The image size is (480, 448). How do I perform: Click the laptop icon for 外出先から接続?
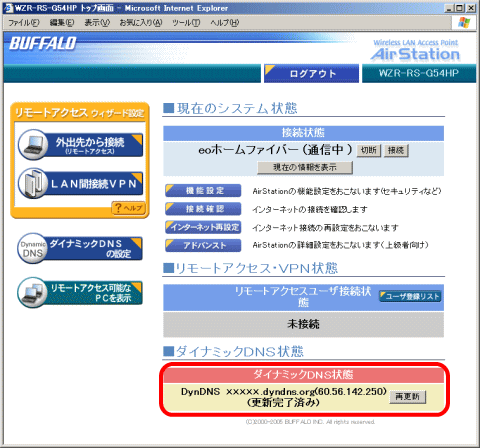pos(33,145)
